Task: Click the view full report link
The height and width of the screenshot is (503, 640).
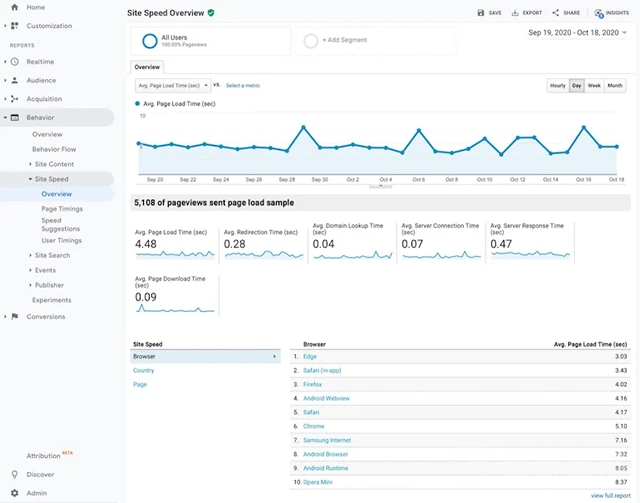Action: pos(610,495)
